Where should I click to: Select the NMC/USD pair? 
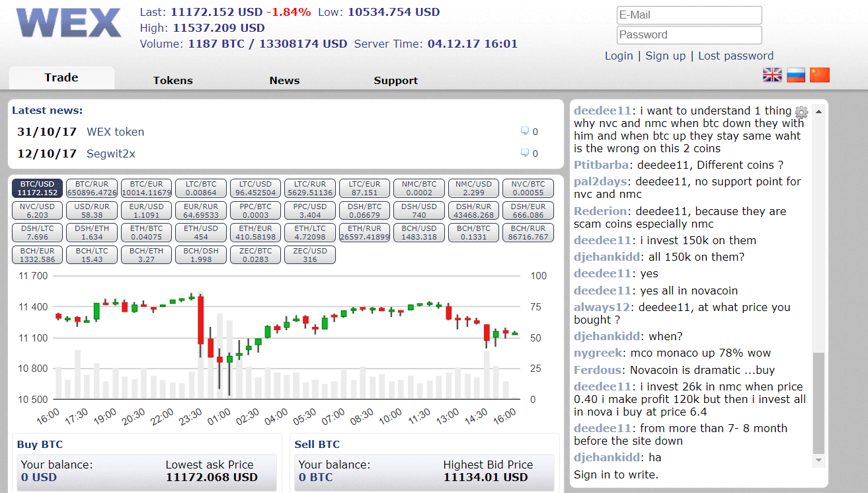click(x=473, y=188)
